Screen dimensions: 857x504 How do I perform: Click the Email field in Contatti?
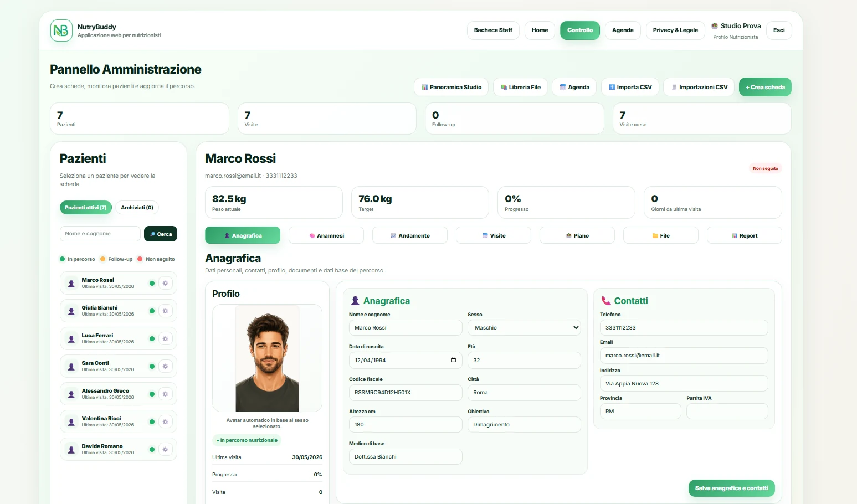click(684, 356)
